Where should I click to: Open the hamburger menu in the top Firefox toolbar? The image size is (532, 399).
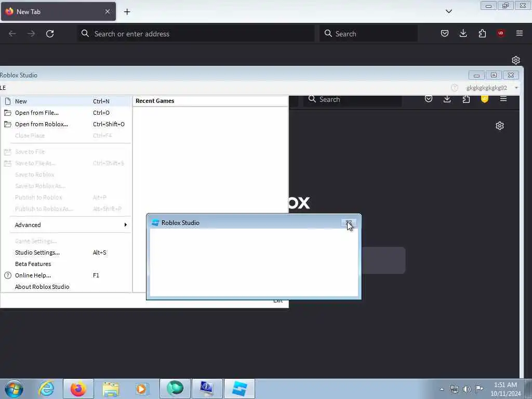pyautogui.click(x=520, y=33)
